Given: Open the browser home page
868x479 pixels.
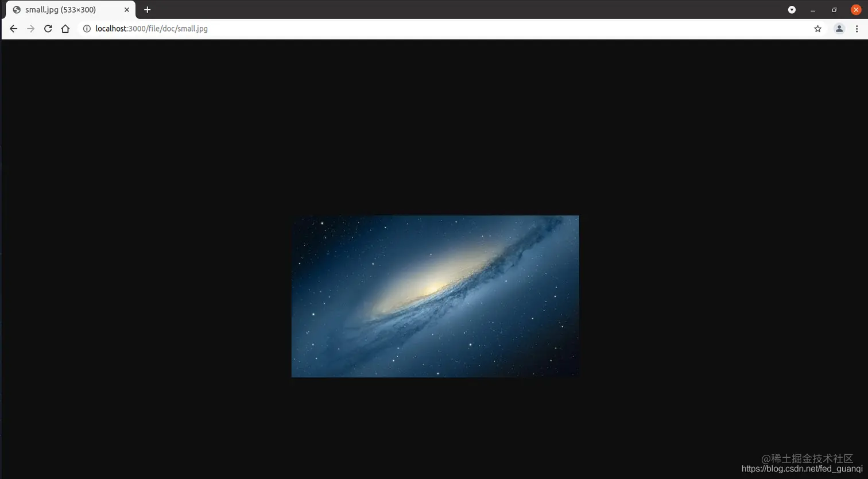Looking at the screenshot, I should 65,29.
